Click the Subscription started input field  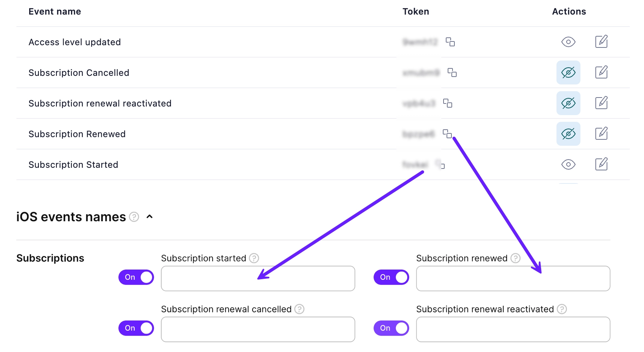coord(258,278)
